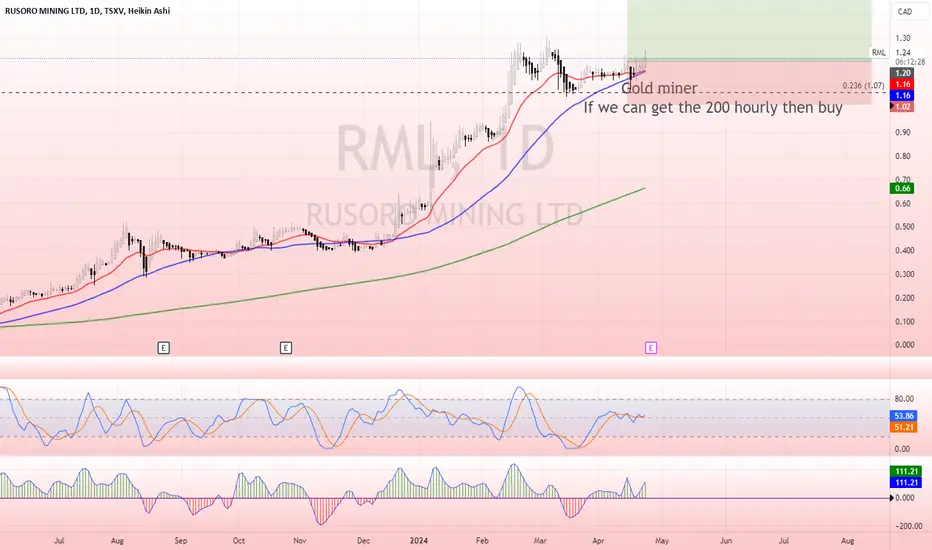Click the Nov label on time axis

pos(300,540)
